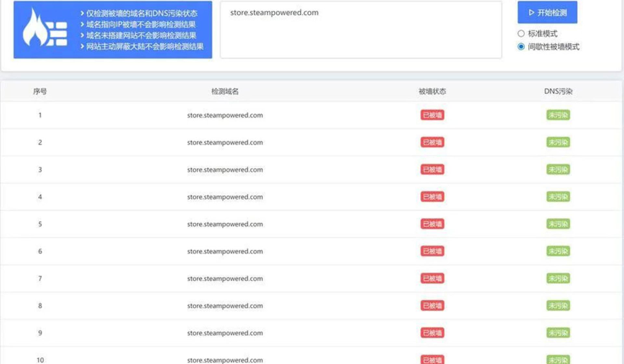Viewport: 624px width, 364px height.
Task: Click the domain input text area
Action: click(361, 30)
